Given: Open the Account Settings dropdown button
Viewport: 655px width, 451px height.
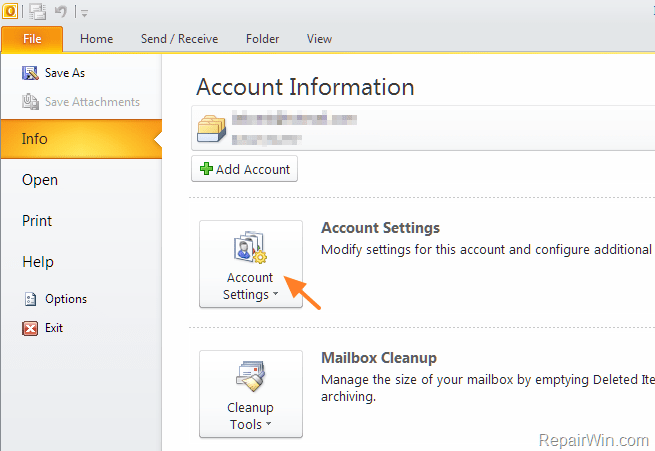Looking at the screenshot, I should (251, 264).
